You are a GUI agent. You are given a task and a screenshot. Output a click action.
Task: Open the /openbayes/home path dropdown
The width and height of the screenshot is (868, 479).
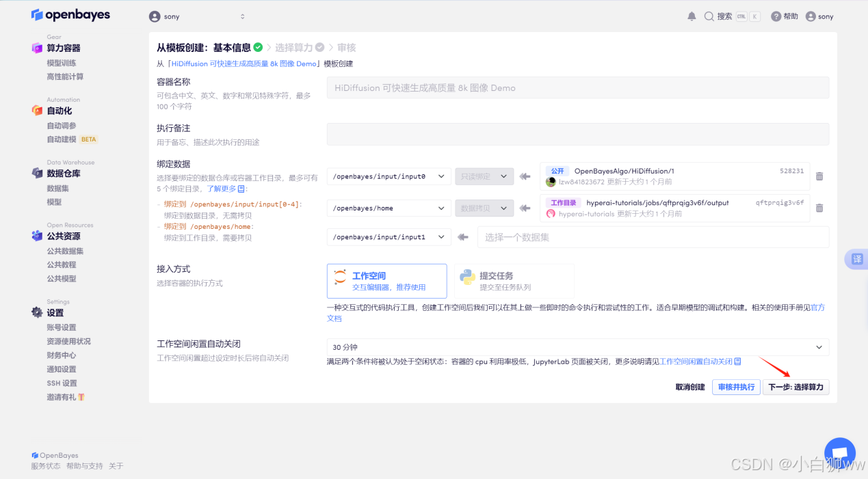(389, 208)
